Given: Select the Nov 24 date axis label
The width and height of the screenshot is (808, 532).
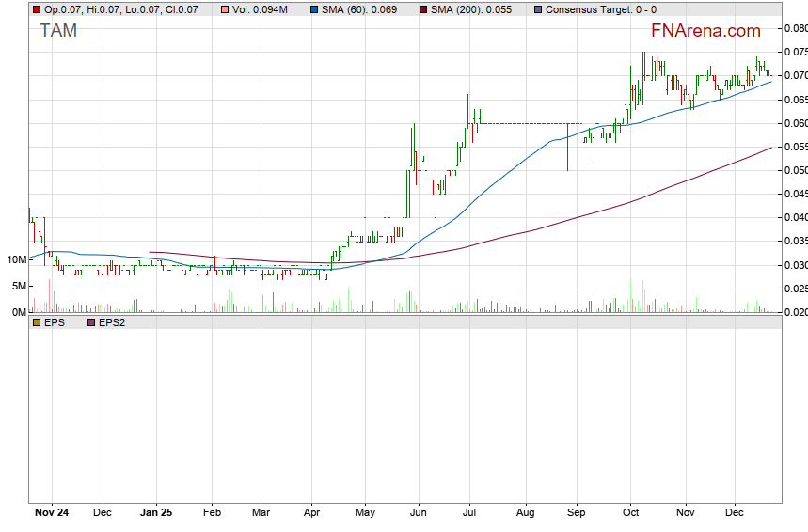Looking at the screenshot, I should (x=51, y=513).
